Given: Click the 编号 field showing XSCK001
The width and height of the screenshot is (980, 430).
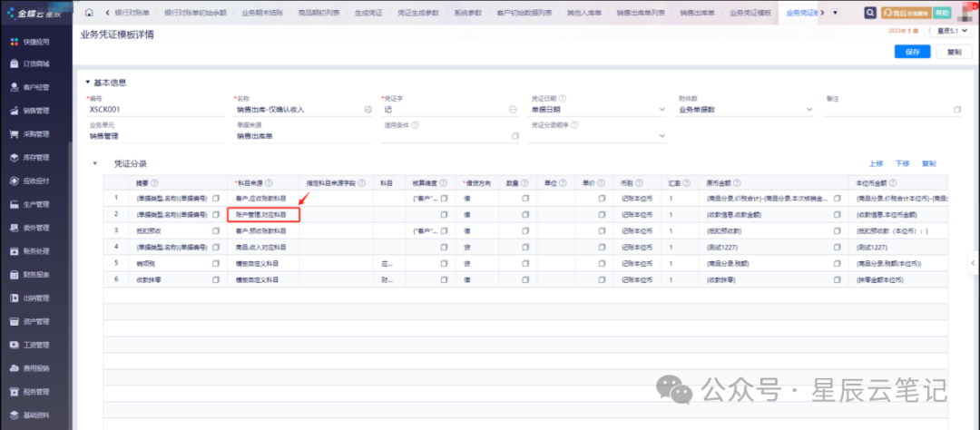Looking at the screenshot, I should pos(154,110).
